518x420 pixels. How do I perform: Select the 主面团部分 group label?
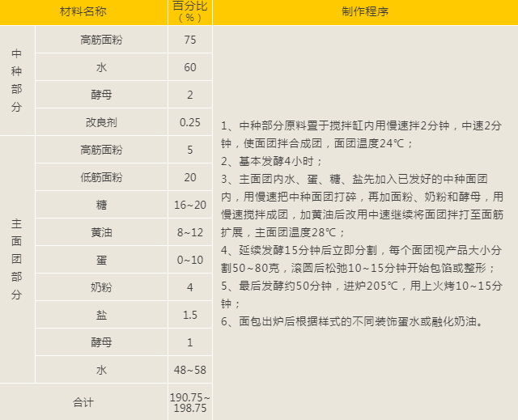16,259
